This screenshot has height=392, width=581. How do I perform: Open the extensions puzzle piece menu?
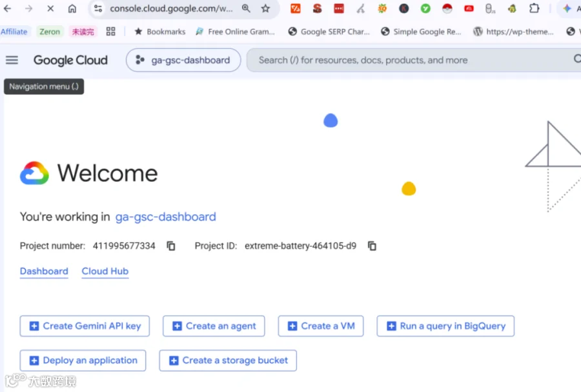click(534, 8)
